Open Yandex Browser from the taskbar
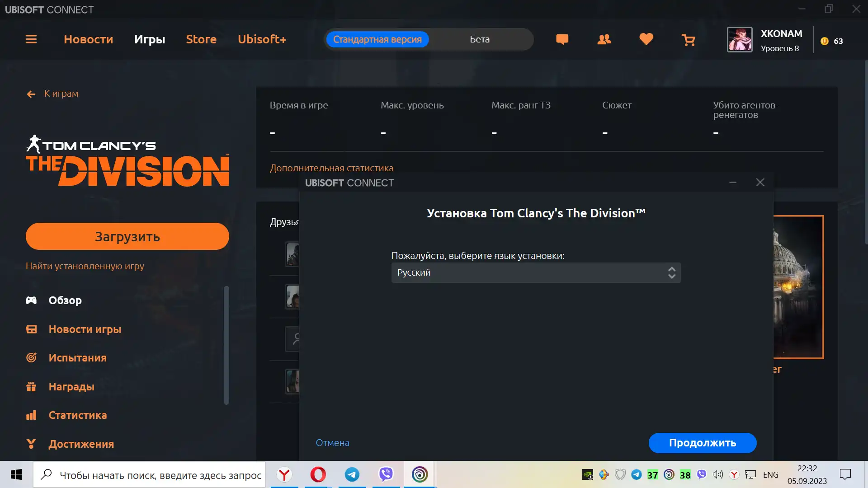 [x=284, y=474]
